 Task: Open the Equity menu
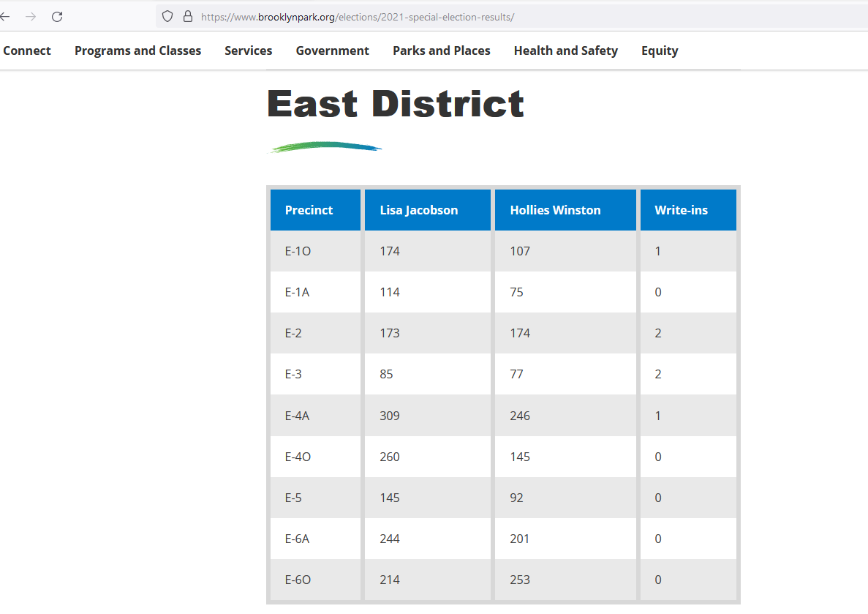coord(660,50)
